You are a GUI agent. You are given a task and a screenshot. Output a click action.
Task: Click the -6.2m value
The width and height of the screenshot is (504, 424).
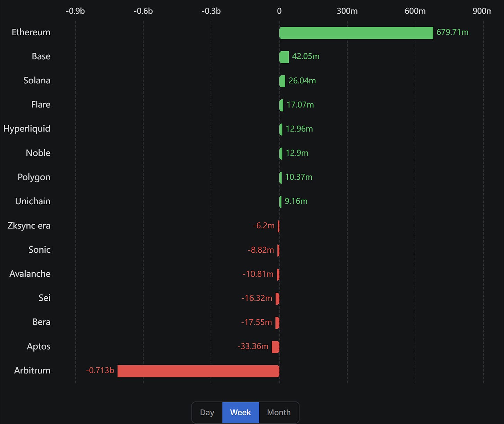pyautogui.click(x=264, y=226)
